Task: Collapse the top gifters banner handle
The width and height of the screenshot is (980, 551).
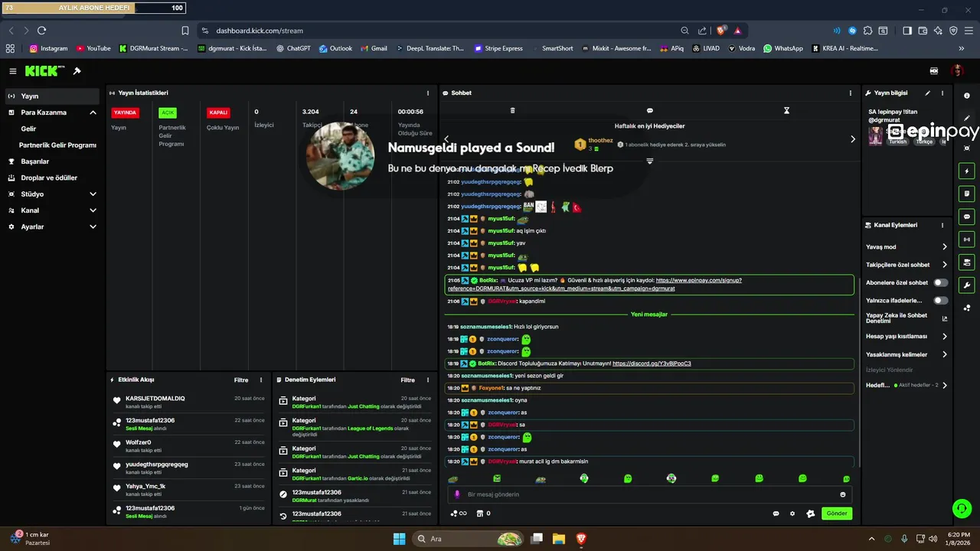Action: coord(649,161)
